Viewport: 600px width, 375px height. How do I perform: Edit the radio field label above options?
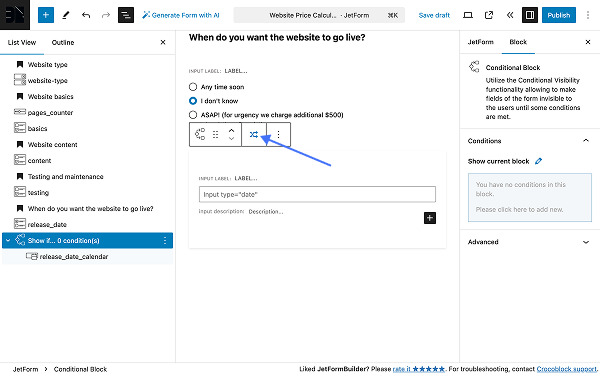pyautogui.click(x=236, y=71)
